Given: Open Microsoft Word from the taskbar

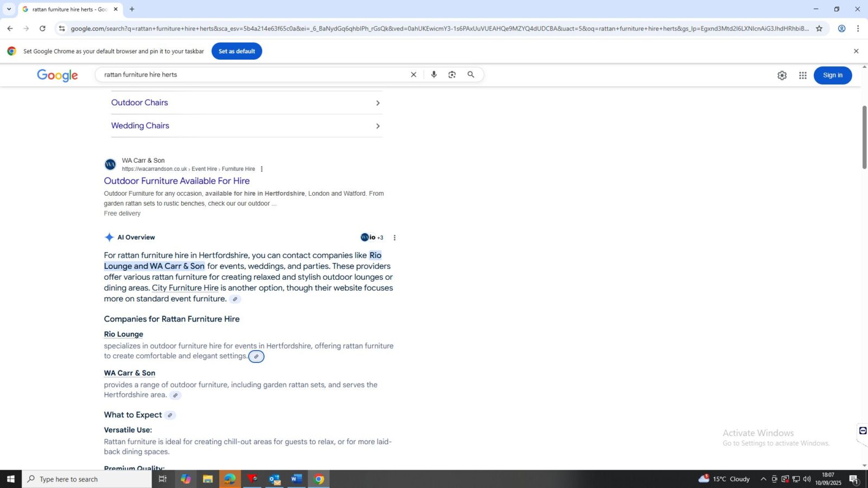Looking at the screenshot, I should (x=296, y=479).
